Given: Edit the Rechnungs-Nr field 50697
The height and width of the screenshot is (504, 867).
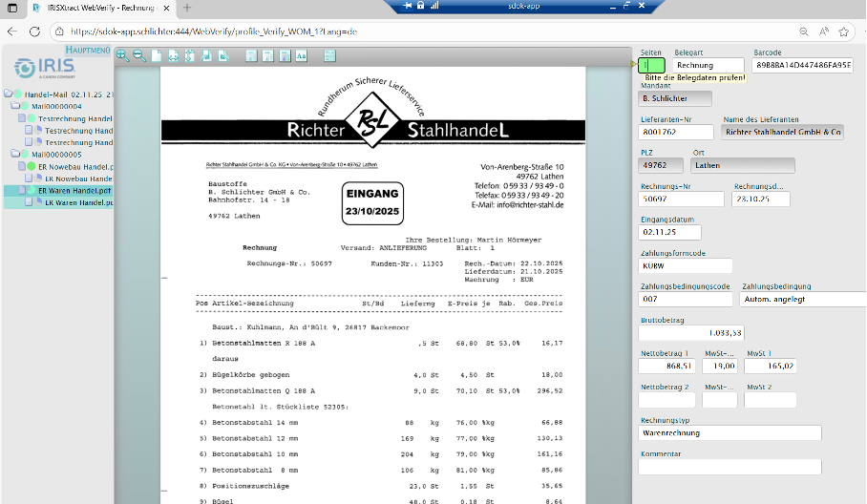Looking at the screenshot, I should [x=681, y=199].
